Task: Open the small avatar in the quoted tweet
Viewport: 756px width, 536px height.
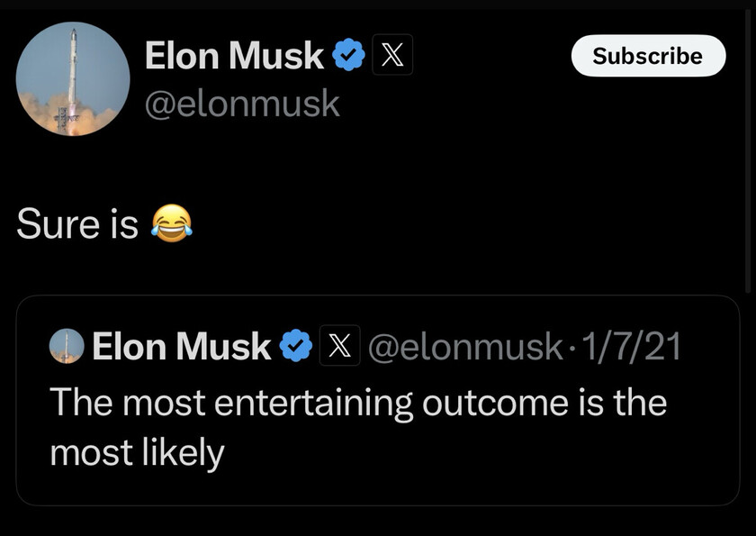Action: (67, 346)
